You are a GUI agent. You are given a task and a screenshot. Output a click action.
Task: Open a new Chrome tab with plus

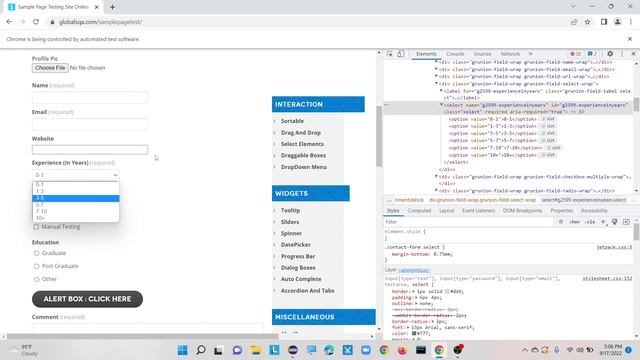pyautogui.click(x=112, y=7)
